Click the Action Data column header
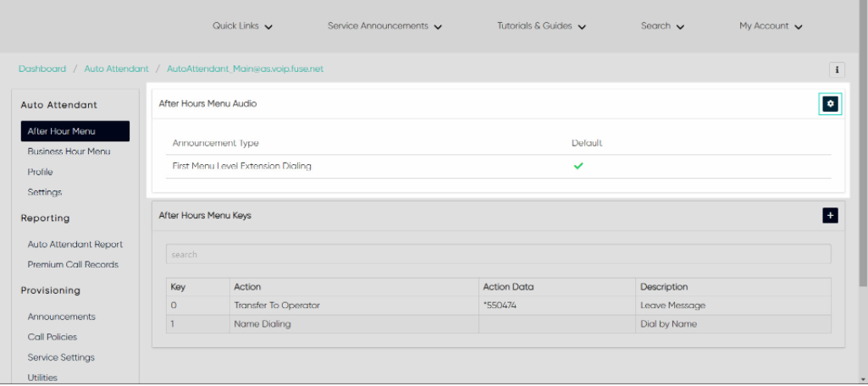The width and height of the screenshot is (868, 386). 557,287
